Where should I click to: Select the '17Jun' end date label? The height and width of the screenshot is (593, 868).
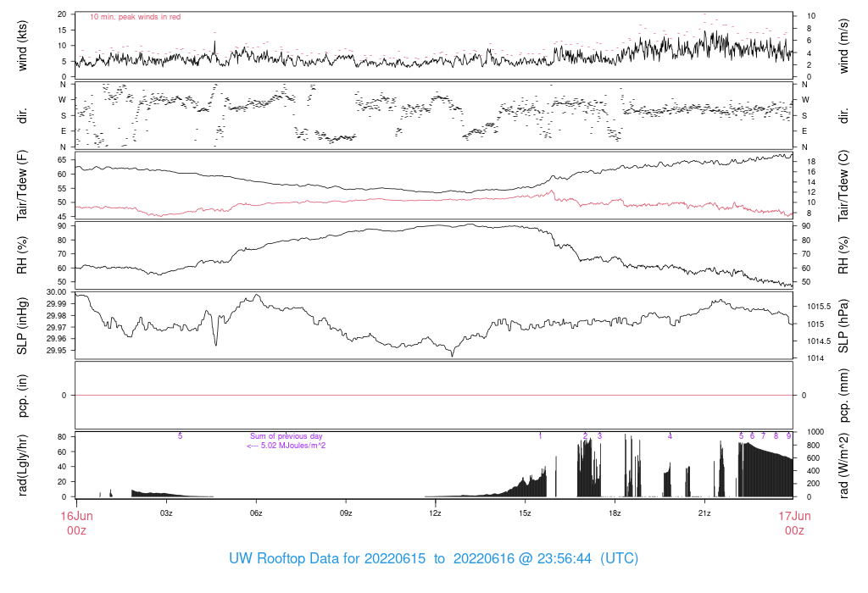[x=794, y=516]
